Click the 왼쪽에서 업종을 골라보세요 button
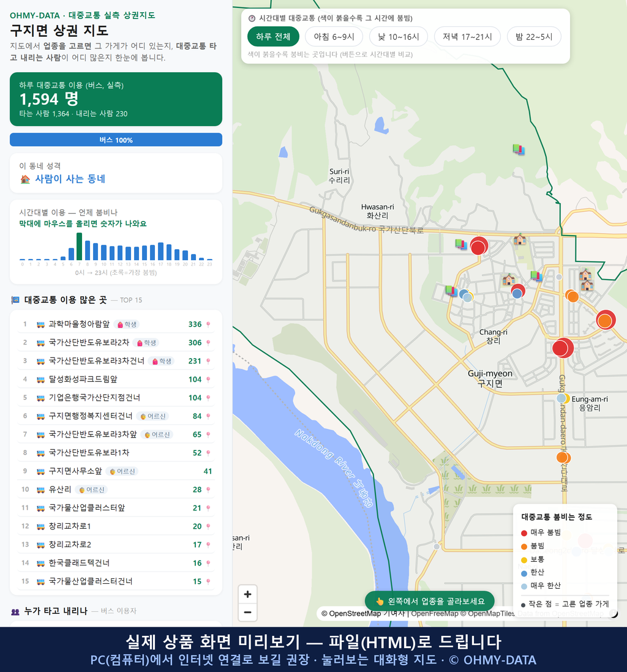Viewport: 627px width, 672px height. point(429,601)
